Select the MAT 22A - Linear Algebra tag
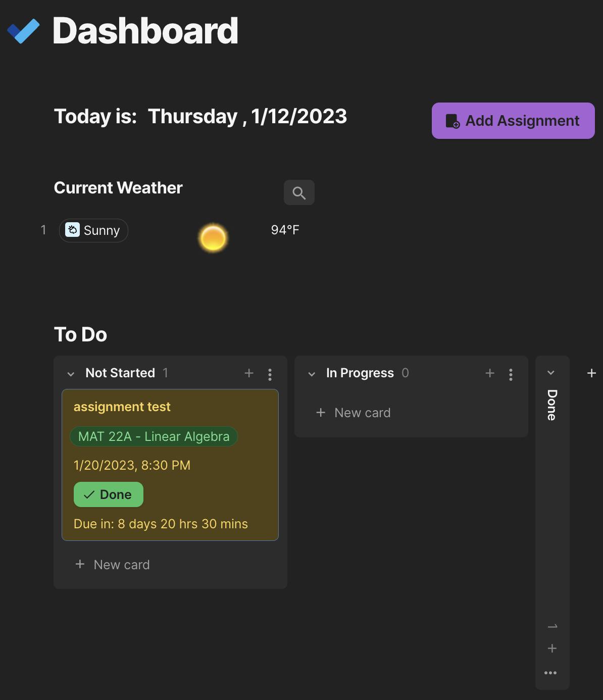 (x=154, y=436)
